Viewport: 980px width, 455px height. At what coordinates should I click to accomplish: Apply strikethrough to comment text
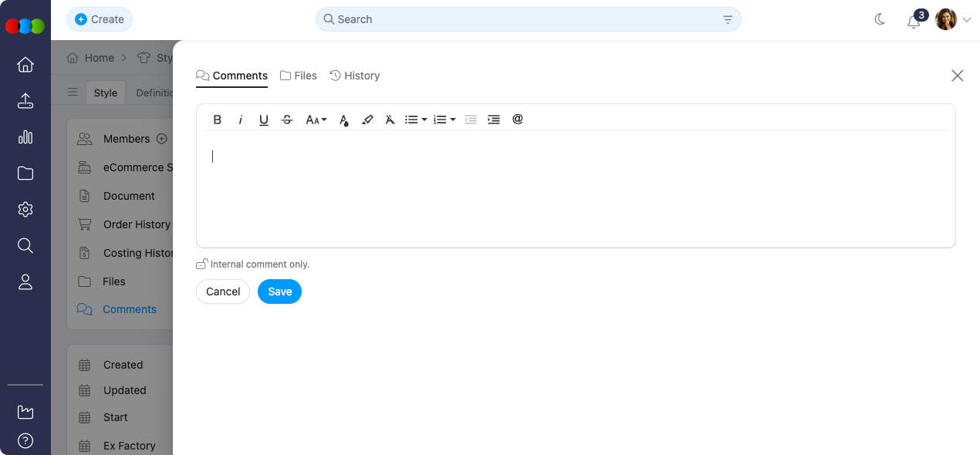(286, 120)
